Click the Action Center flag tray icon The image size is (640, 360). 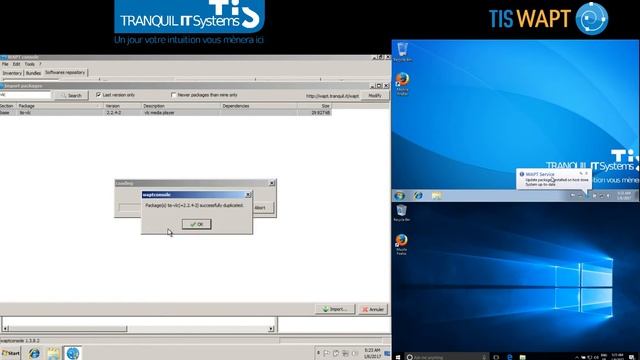[x=326, y=353]
